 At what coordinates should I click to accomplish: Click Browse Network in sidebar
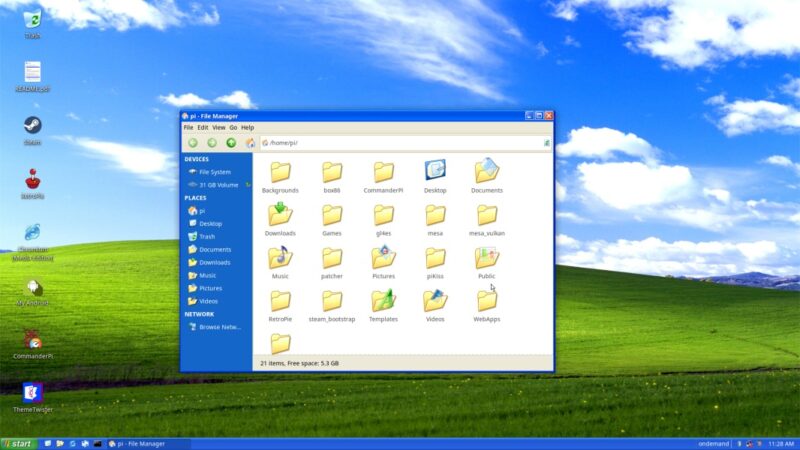click(216, 327)
